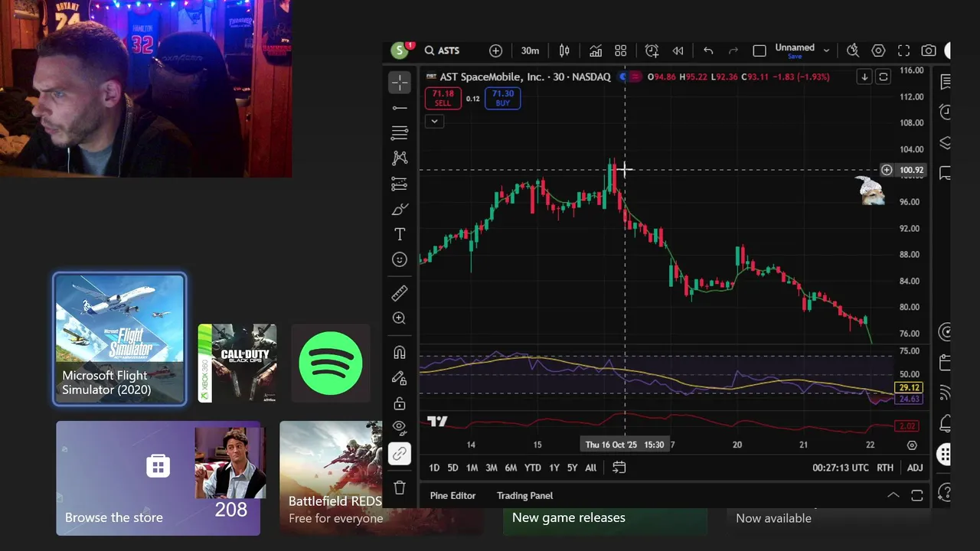This screenshot has height=551, width=980.
Task: Open the ASTS symbol search
Action: click(443, 51)
